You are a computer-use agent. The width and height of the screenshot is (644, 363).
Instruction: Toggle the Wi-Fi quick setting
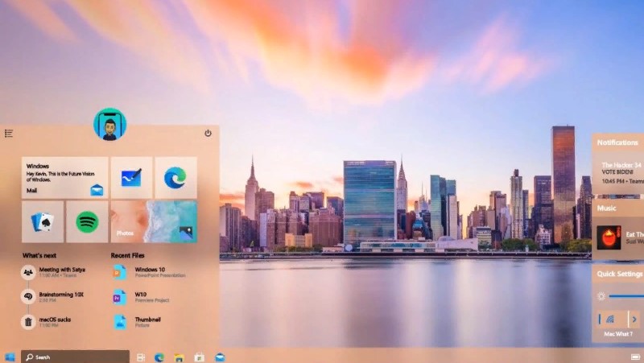610,319
